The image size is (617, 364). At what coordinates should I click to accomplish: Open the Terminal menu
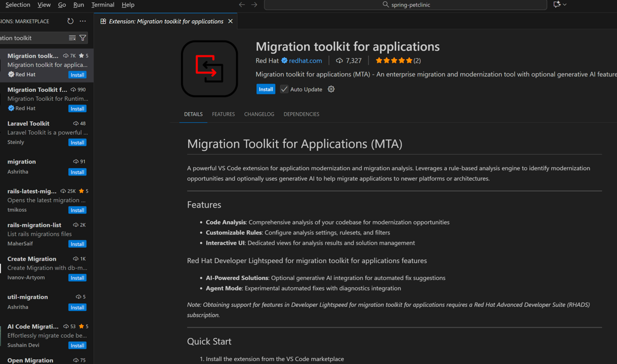tap(103, 5)
